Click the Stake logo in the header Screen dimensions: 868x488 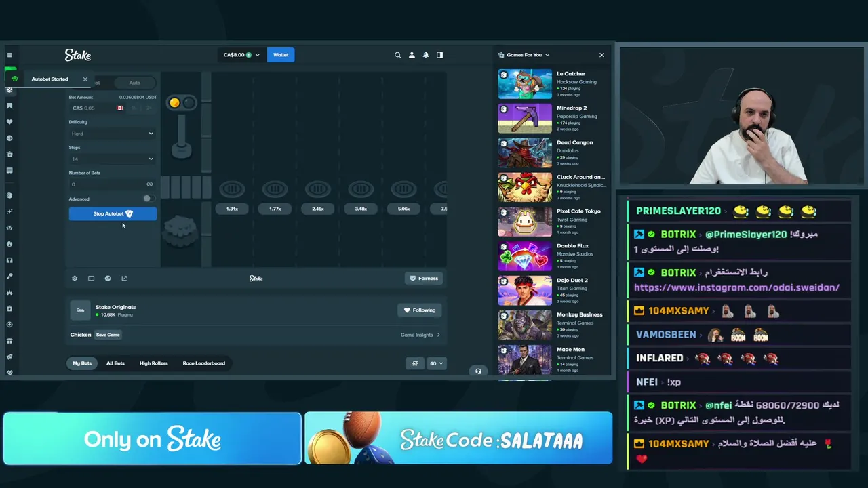78,55
